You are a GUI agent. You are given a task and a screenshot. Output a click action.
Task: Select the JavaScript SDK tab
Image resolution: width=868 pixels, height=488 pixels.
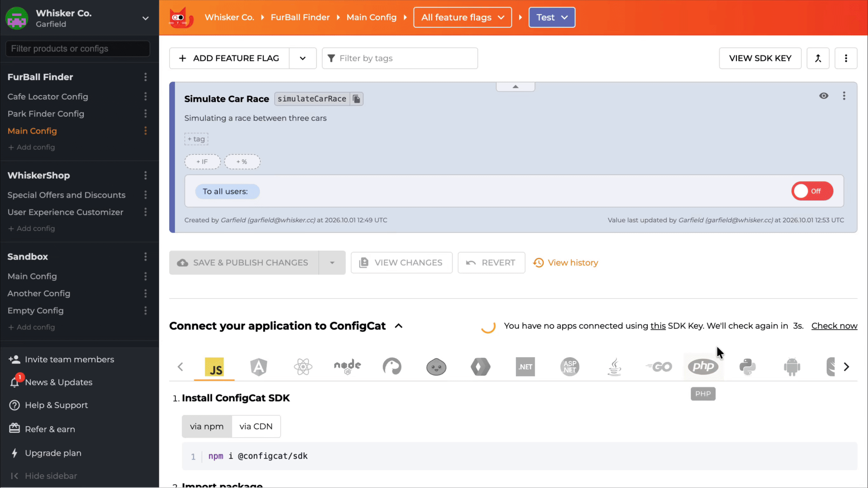[214, 367]
